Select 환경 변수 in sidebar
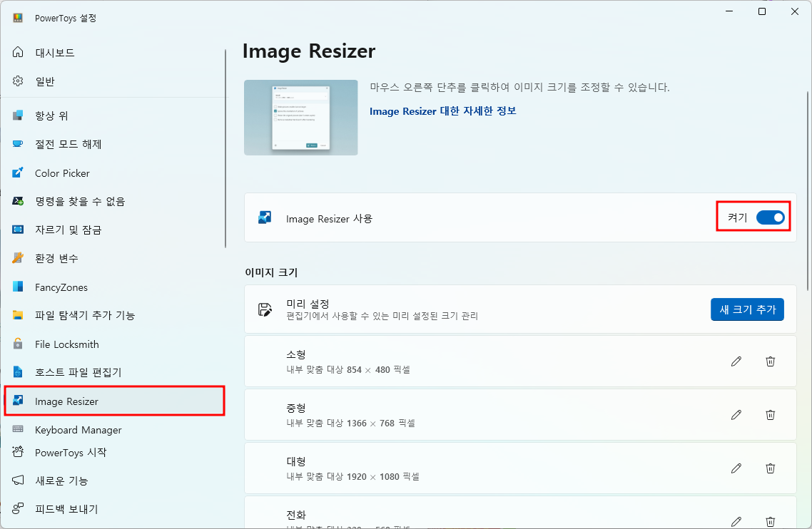Viewport: 812px width, 529px height. pyautogui.click(x=114, y=258)
